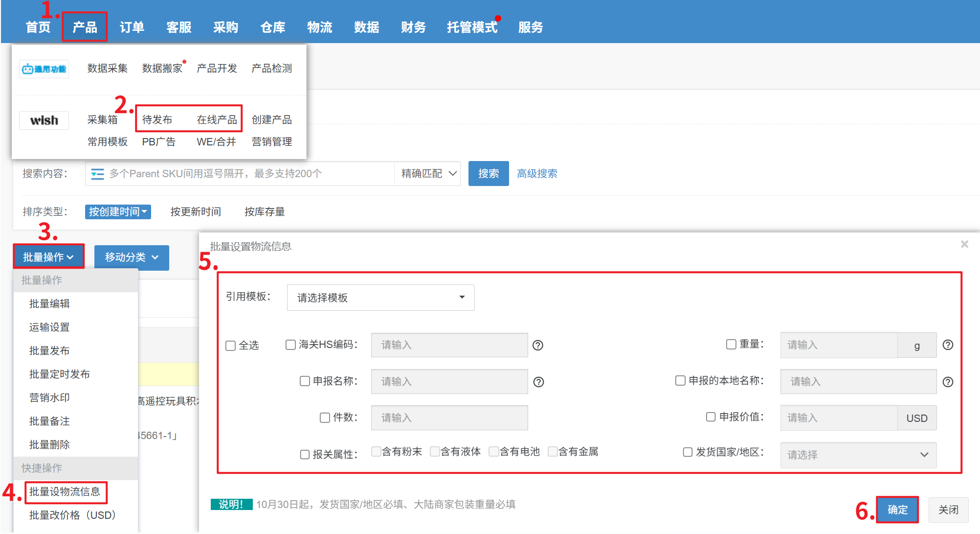Click help icon beside 申报的本地名称 field

(x=947, y=382)
